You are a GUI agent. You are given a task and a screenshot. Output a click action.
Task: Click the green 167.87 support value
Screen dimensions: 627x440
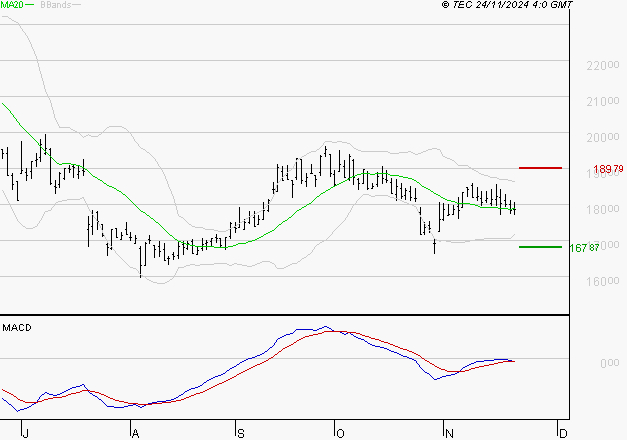pos(584,248)
